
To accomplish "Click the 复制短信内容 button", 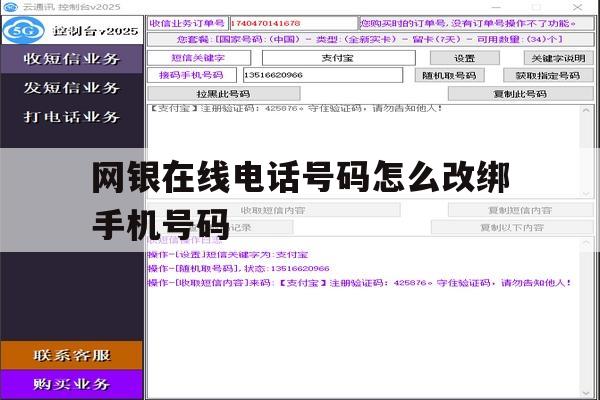I will [x=521, y=210].
